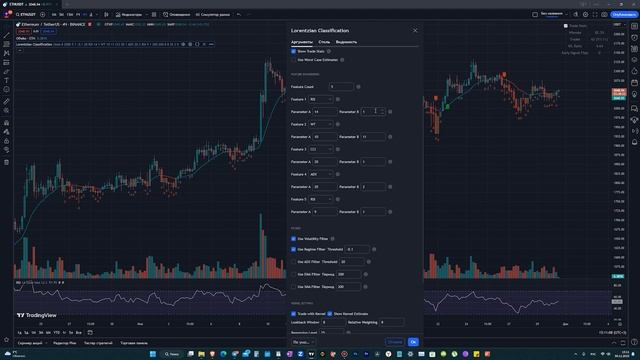Open the ETHUSDT symbol search
Viewport: 640px width, 360px height.
tap(26, 15)
